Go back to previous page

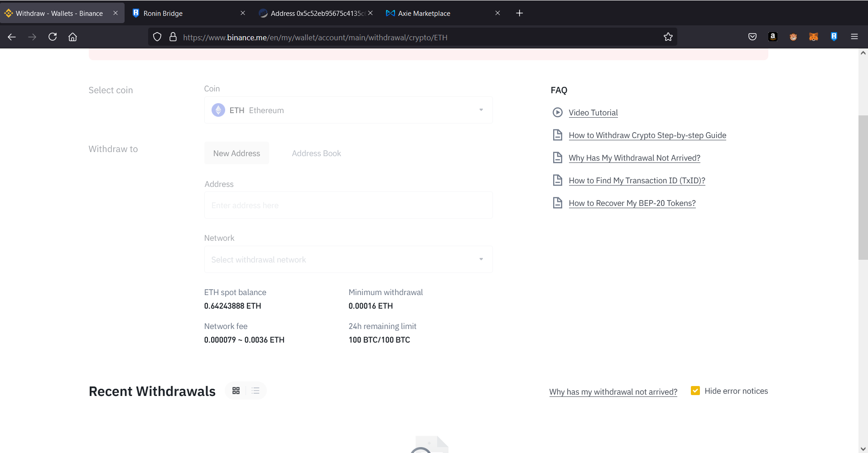click(12, 37)
